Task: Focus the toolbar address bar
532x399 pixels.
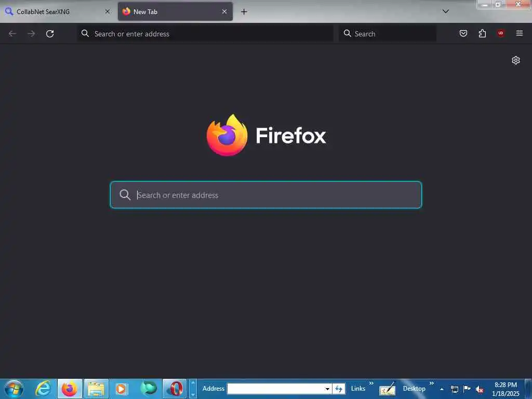Action: pyautogui.click(x=205, y=34)
